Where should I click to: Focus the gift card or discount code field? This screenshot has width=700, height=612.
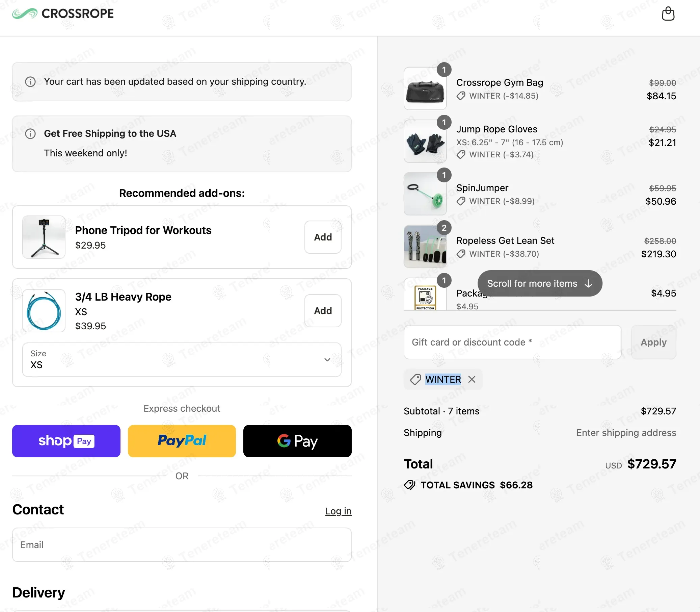(x=512, y=342)
